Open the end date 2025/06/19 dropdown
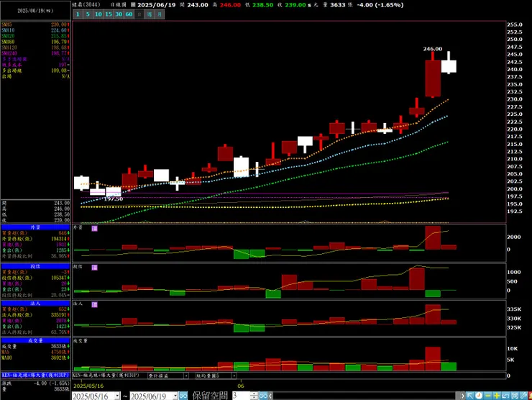The height and width of the screenshot is (400, 532). click(x=175, y=396)
